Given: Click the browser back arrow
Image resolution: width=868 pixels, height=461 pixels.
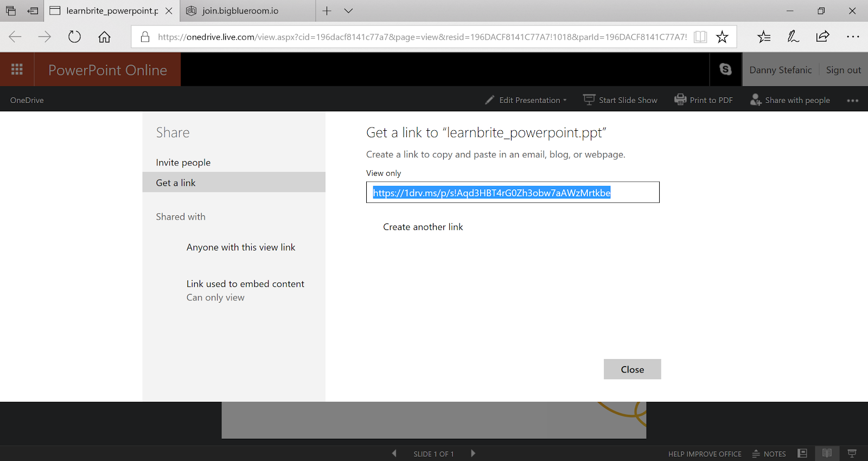Looking at the screenshot, I should 15,37.
